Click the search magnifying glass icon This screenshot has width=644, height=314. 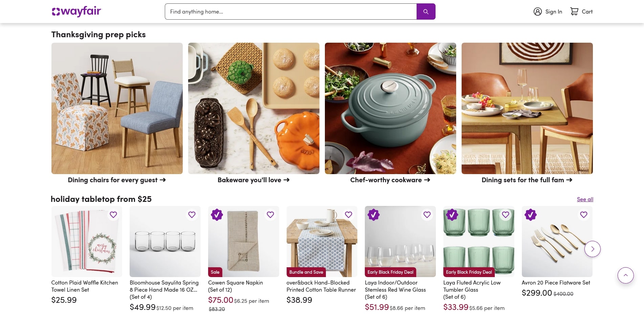pyautogui.click(x=426, y=11)
